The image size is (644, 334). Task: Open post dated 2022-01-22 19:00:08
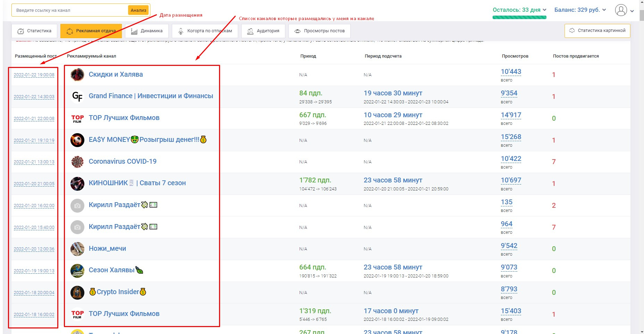34,75
